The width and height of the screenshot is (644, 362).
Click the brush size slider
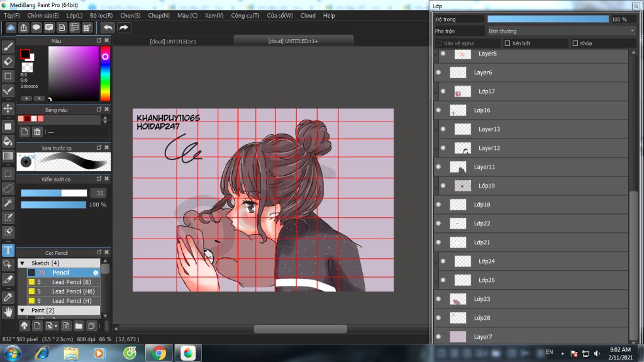pos(54,193)
